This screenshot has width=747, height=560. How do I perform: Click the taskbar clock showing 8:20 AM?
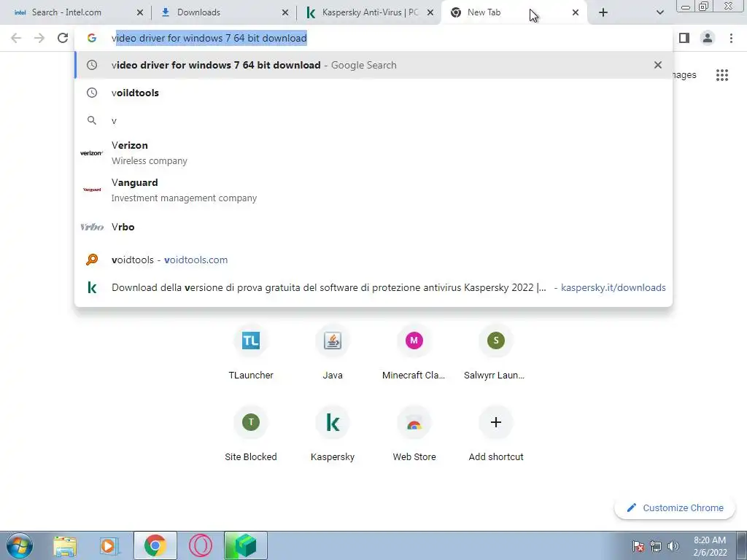coord(710,546)
